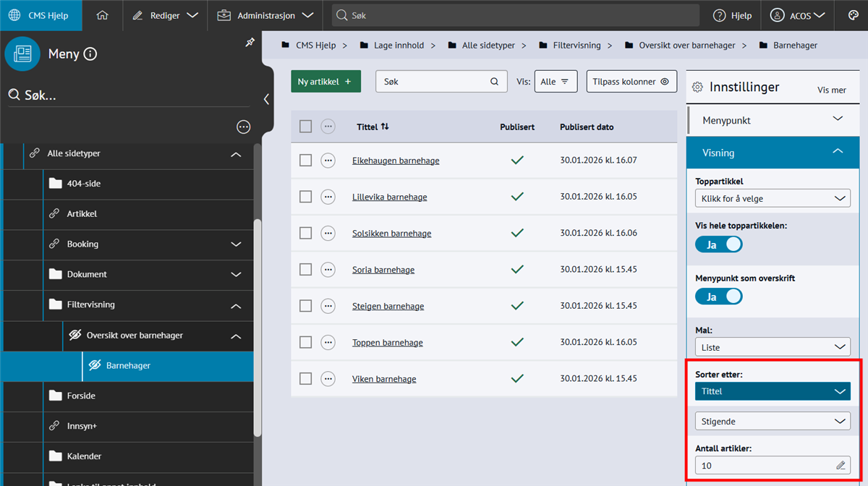Screen dimensions: 868x486
Task: Open row actions for Eikehaugen barnehage
Action: pyautogui.click(x=328, y=161)
